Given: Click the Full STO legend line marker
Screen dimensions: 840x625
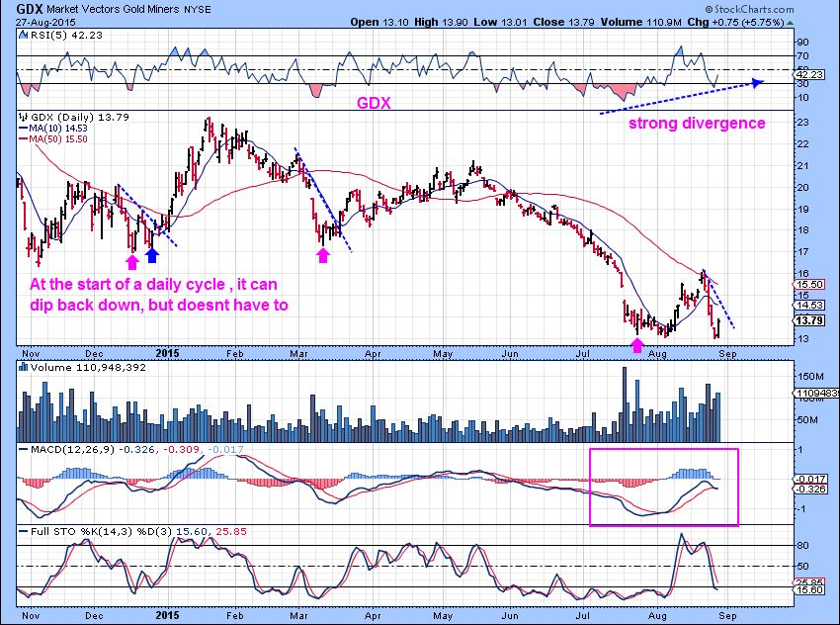Looking at the screenshot, I should 24,531.
